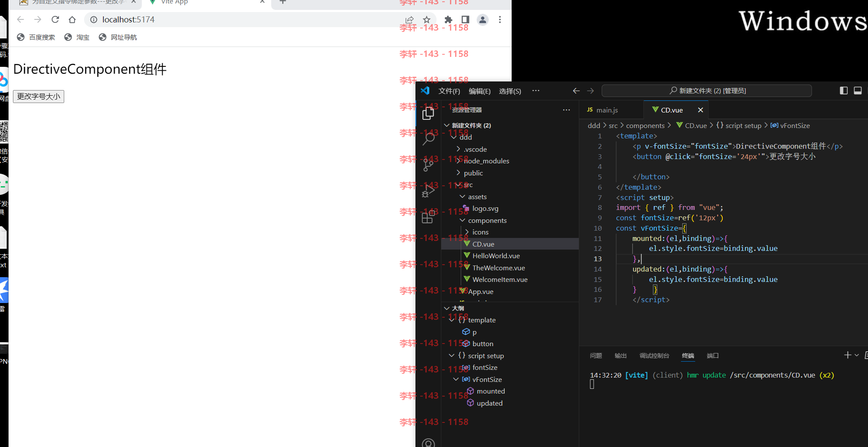Click browser forward arrow
The height and width of the screenshot is (447, 868).
pyautogui.click(x=37, y=19)
